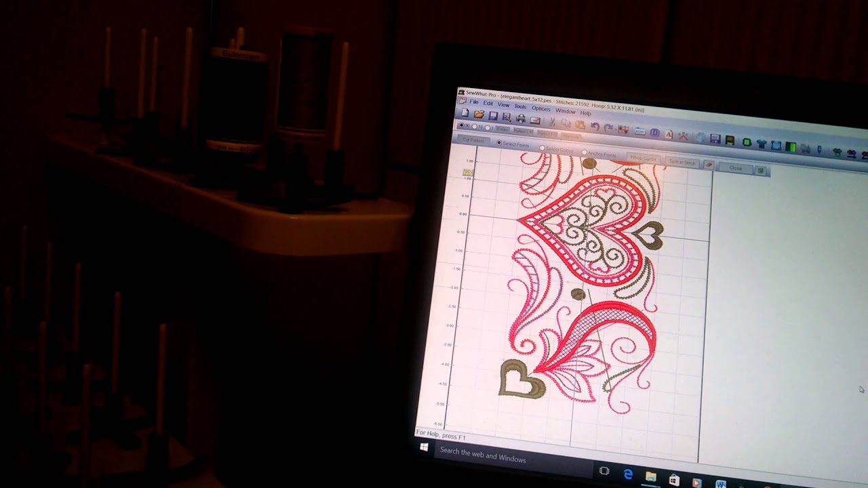Click the lettering A icon
Screen dimensions: 868x488
668,134
